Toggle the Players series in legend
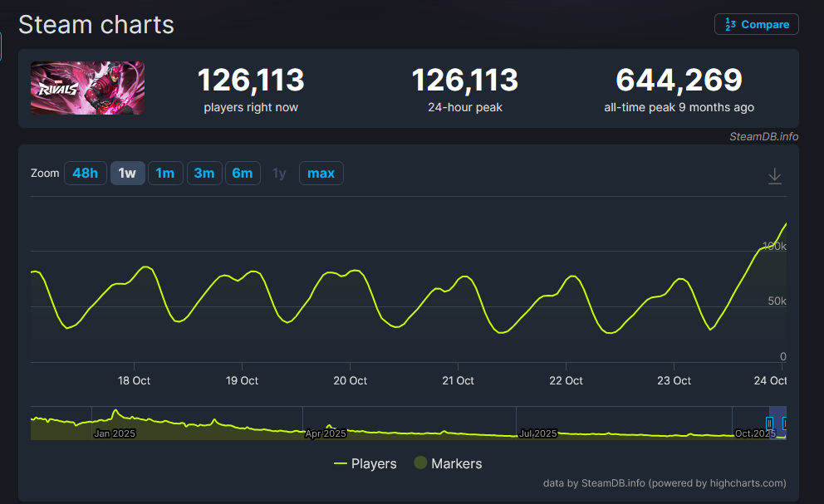The height and width of the screenshot is (504, 824). (365, 463)
